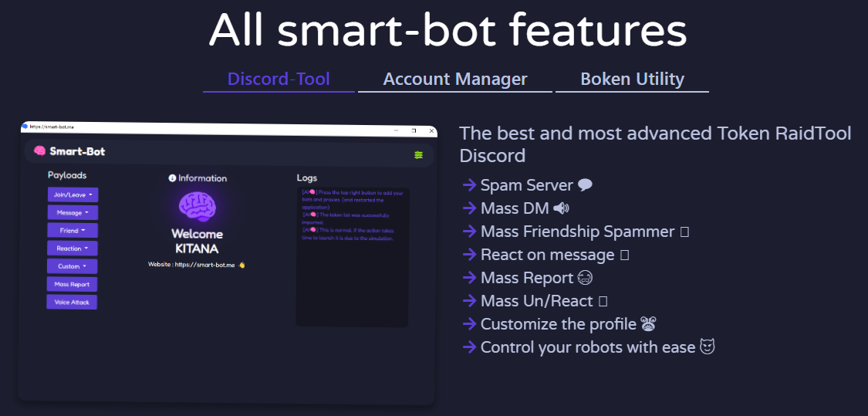Image resolution: width=868 pixels, height=416 pixels.
Task: Click the 'All smart-bot features' heading
Action: click(448, 29)
